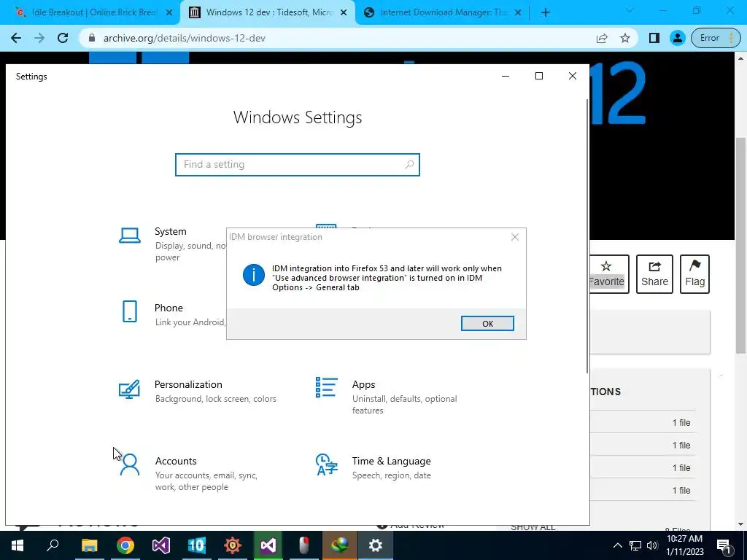Click the Phone category label
747x560 pixels.
(169, 308)
